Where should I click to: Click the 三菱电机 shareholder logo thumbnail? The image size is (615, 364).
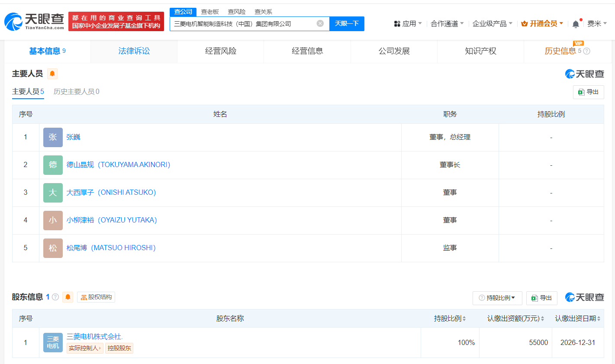(53, 342)
